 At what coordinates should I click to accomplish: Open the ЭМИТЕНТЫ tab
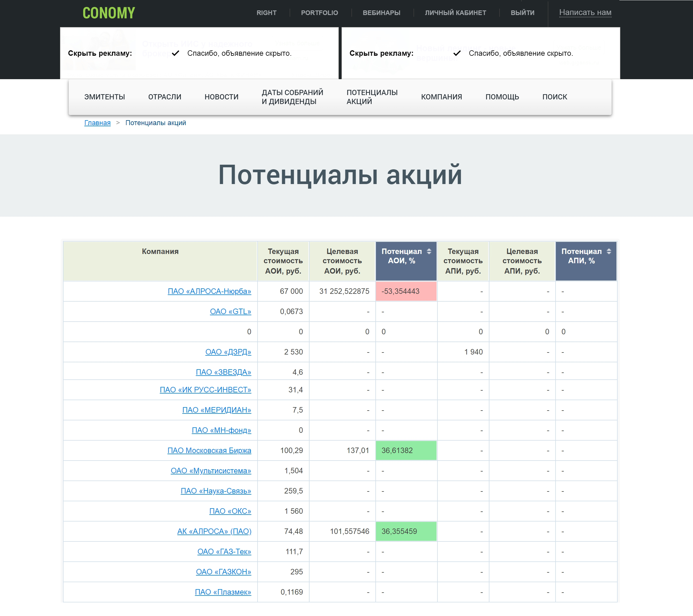tap(105, 97)
